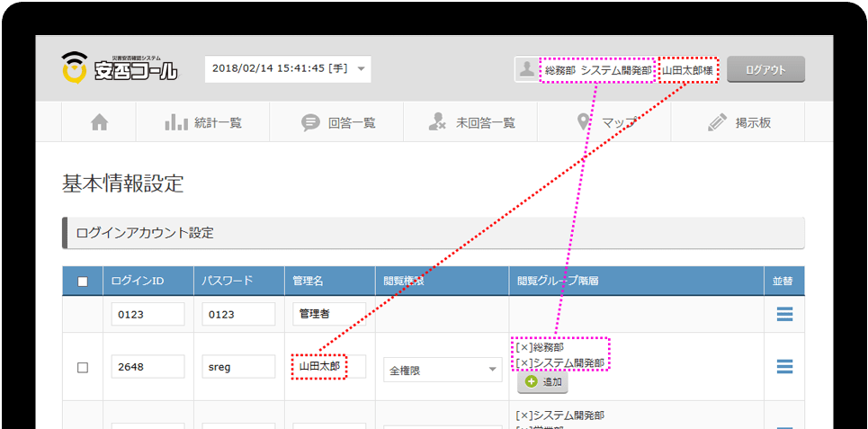Click the login ID field 2648

pos(148,366)
